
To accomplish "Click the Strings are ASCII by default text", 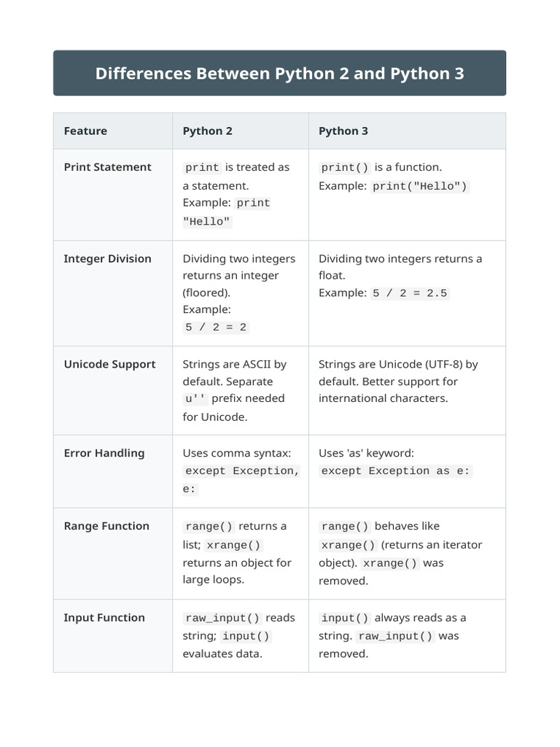I will click(234, 373).
